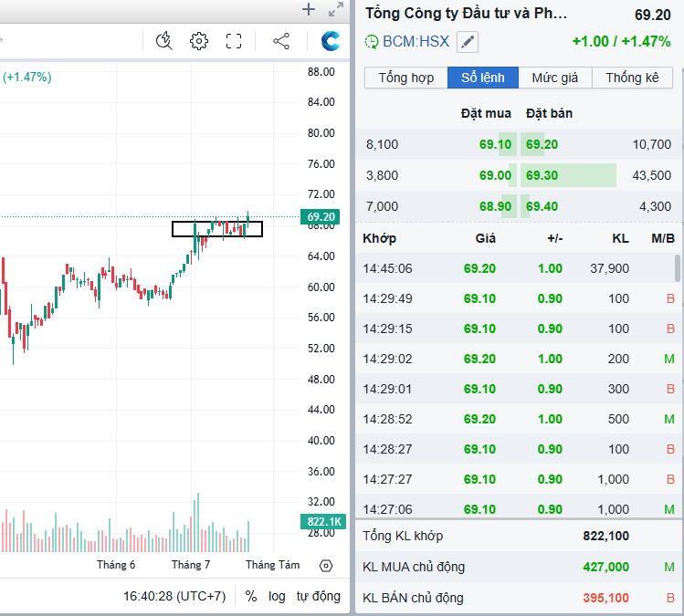
Task: Toggle percent scale on chart
Action: tap(251, 596)
